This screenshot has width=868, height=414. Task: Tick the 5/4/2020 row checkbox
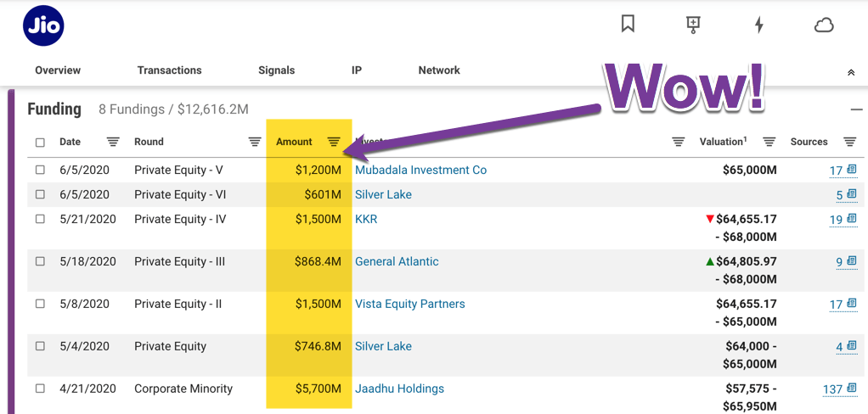coord(40,346)
